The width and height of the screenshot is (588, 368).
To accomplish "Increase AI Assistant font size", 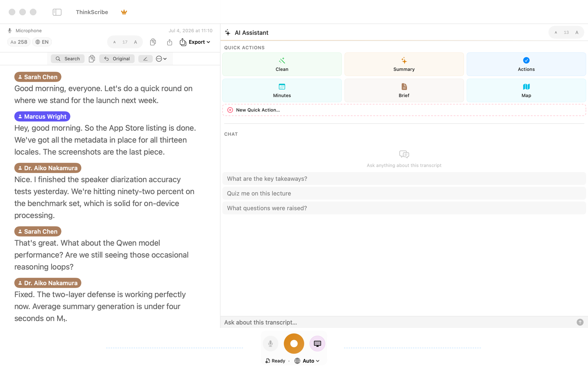I will click(577, 33).
